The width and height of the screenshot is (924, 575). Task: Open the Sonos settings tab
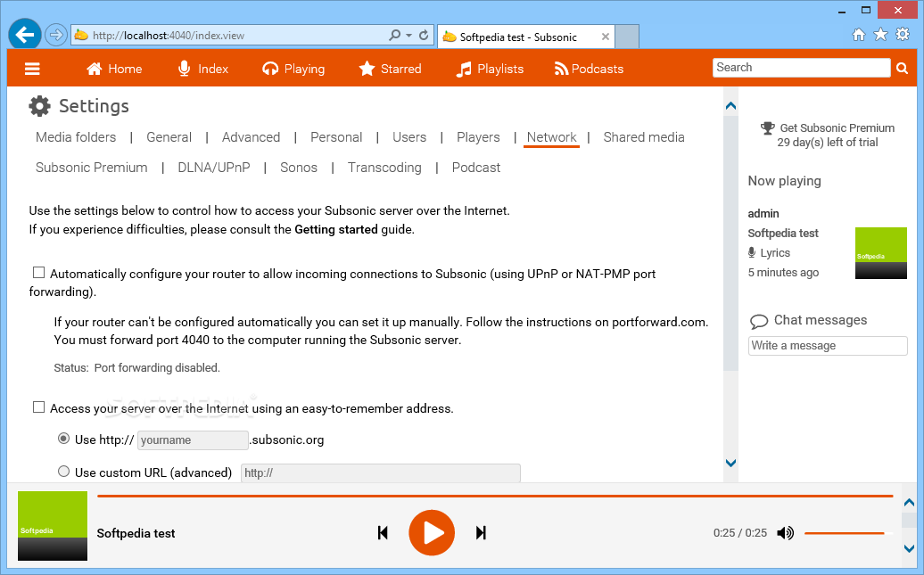pos(299,168)
